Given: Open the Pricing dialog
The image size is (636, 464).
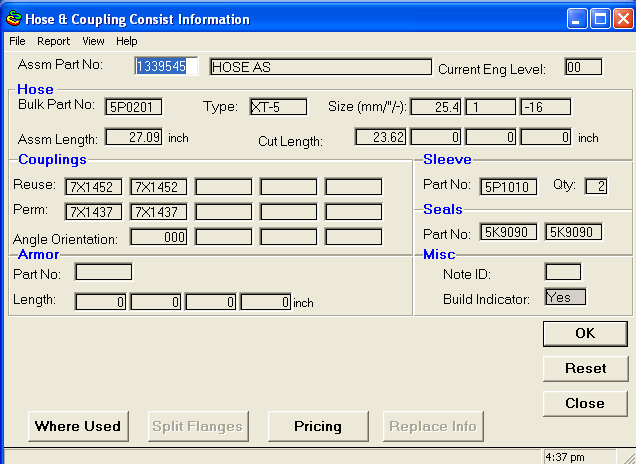Looking at the screenshot, I should (x=317, y=426).
